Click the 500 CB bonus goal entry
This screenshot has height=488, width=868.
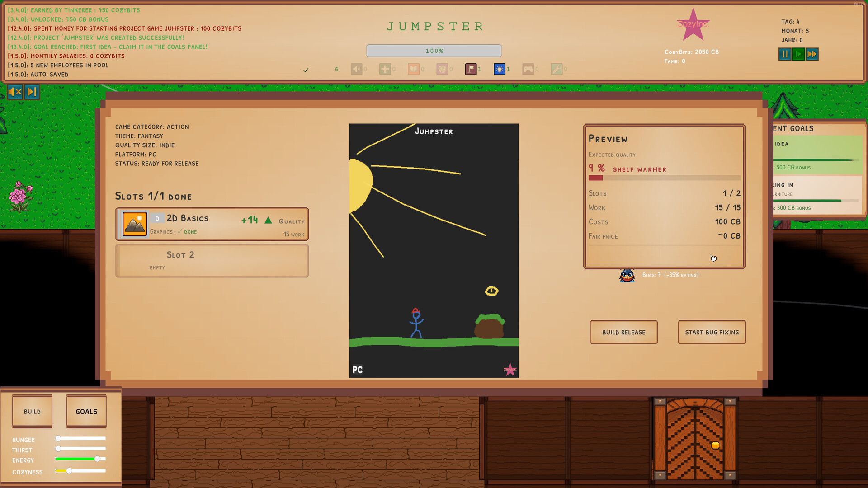click(817, 155)
